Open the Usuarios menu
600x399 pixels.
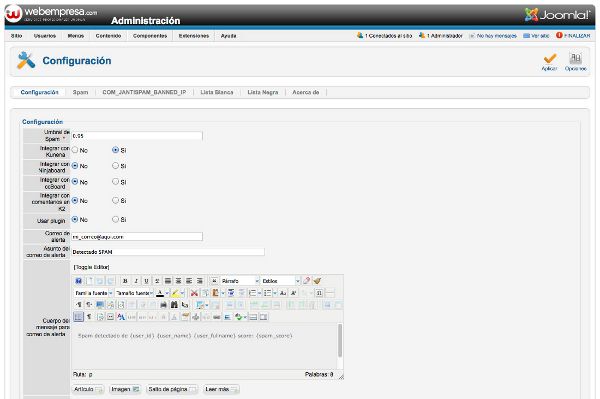[x=45, y=36]
